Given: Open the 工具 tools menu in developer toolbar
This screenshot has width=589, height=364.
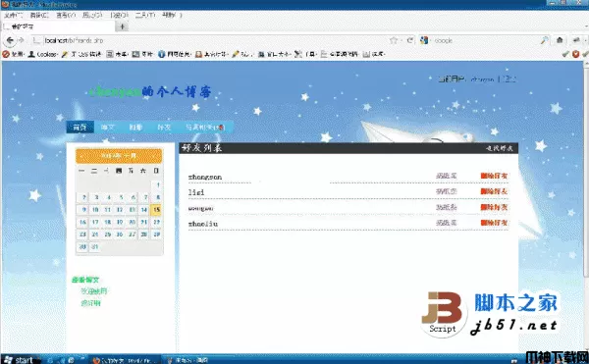Looking at the screenshot, I should [x=305, y=54].
